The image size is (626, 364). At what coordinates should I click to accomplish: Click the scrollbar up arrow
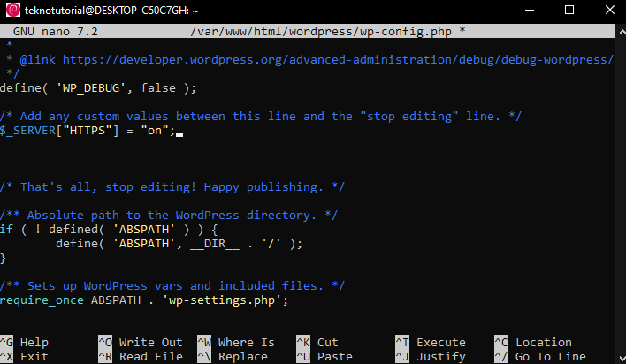622,31
